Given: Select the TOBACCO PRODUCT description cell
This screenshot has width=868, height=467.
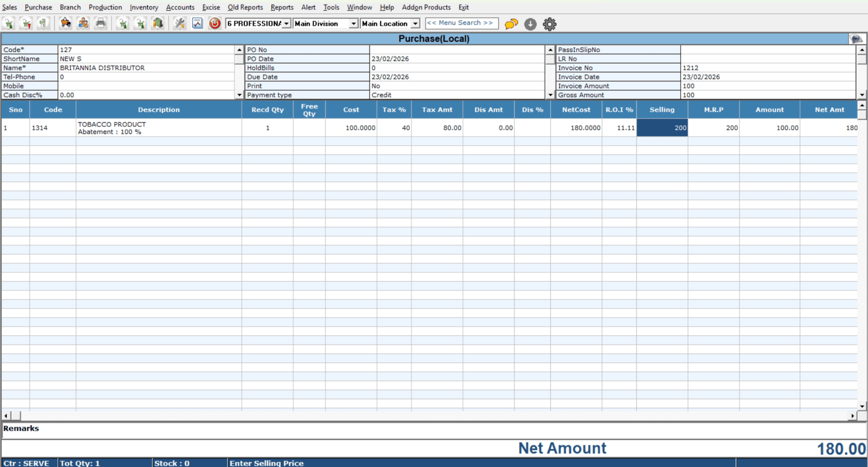Looking at the screenshot, I should click(x=159, y=128).
